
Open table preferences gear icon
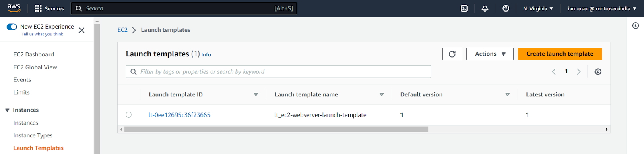coord(598,72)
